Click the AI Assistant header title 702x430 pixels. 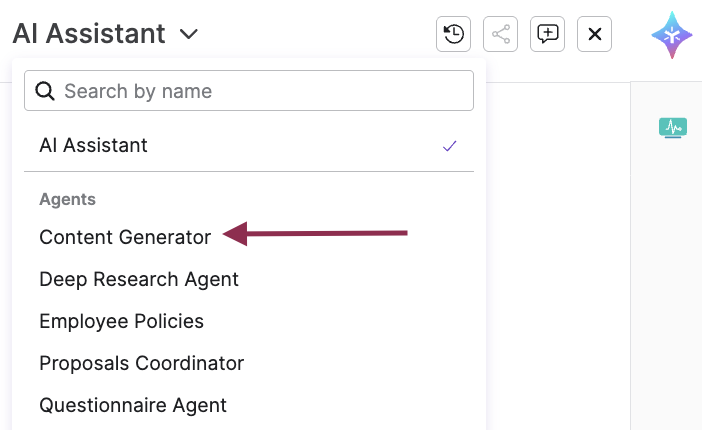click(89, 34)
